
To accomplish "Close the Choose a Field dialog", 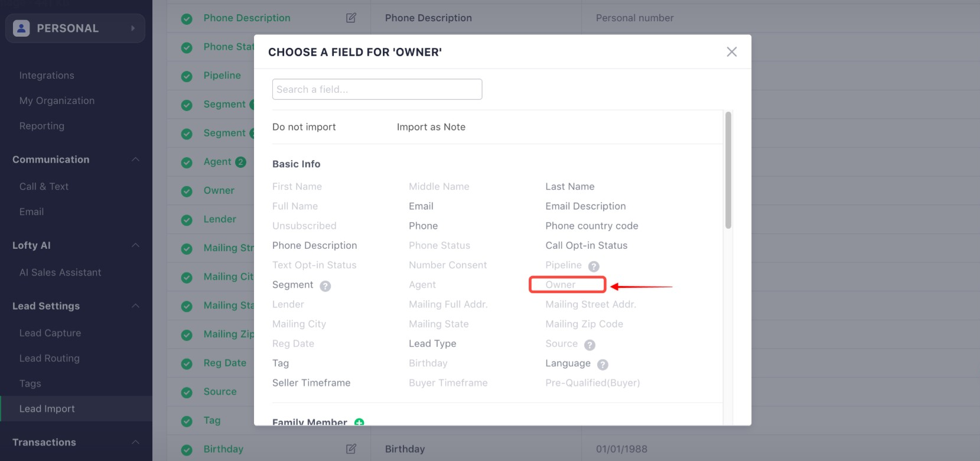I will 731,52.
